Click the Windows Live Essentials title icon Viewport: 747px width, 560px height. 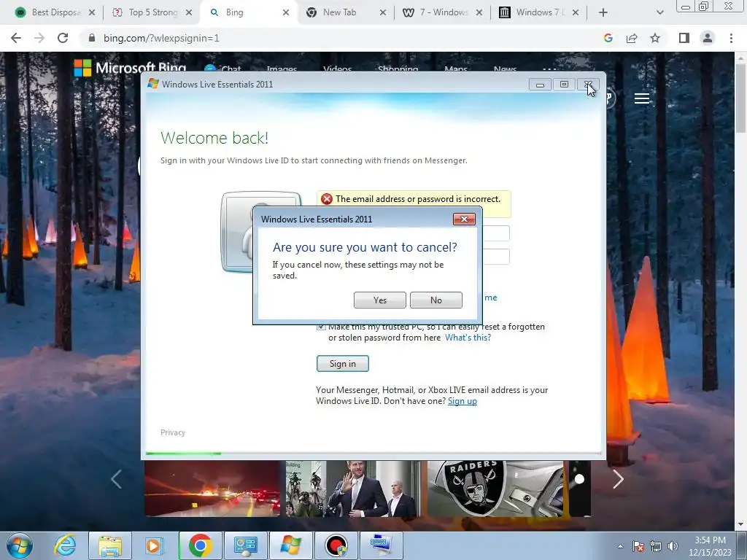point(153,84)
